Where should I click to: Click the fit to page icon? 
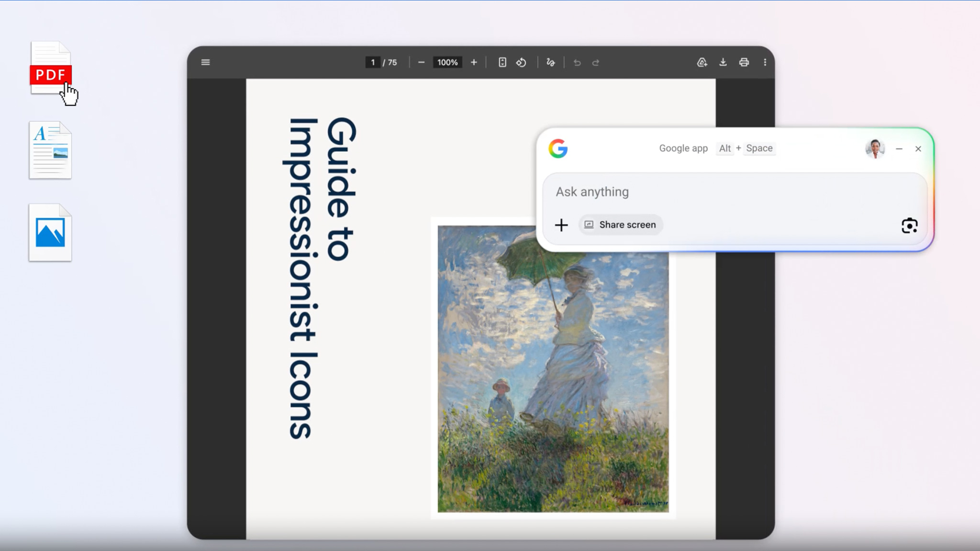click(x=502, y=62)
